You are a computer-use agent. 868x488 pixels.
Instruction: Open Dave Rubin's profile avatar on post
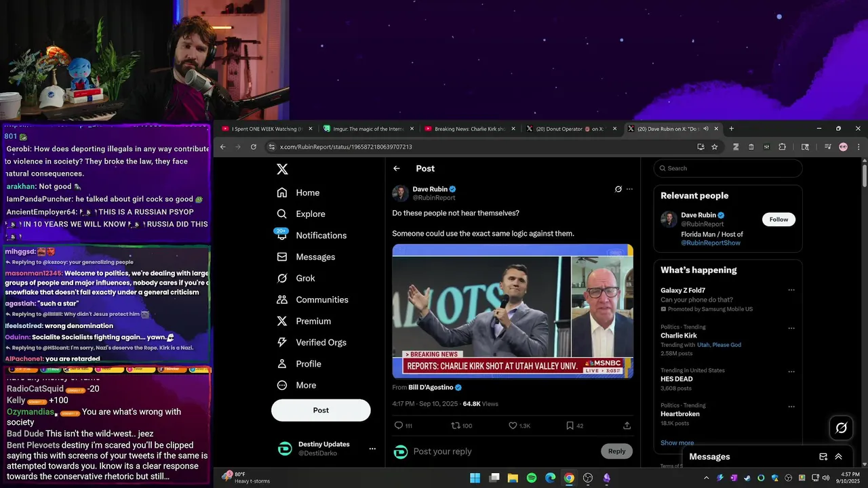click(400, 193)
